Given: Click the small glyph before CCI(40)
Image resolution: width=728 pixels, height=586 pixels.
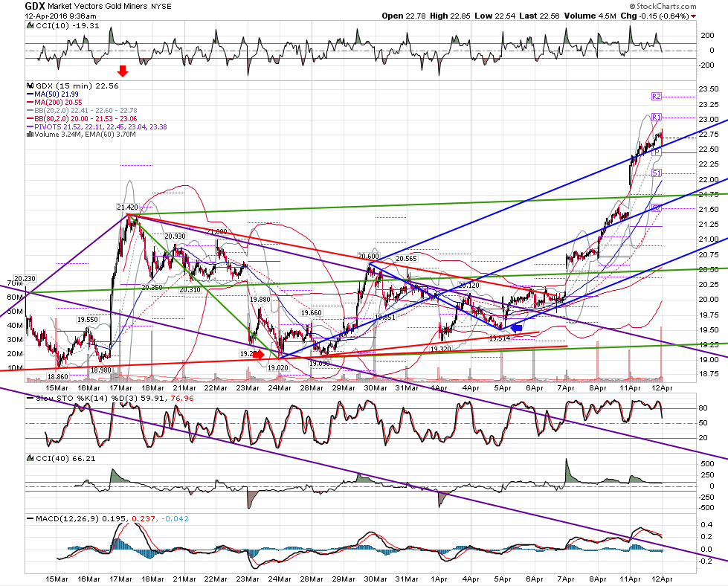Looking at the screenshot, I should point(30,459).
